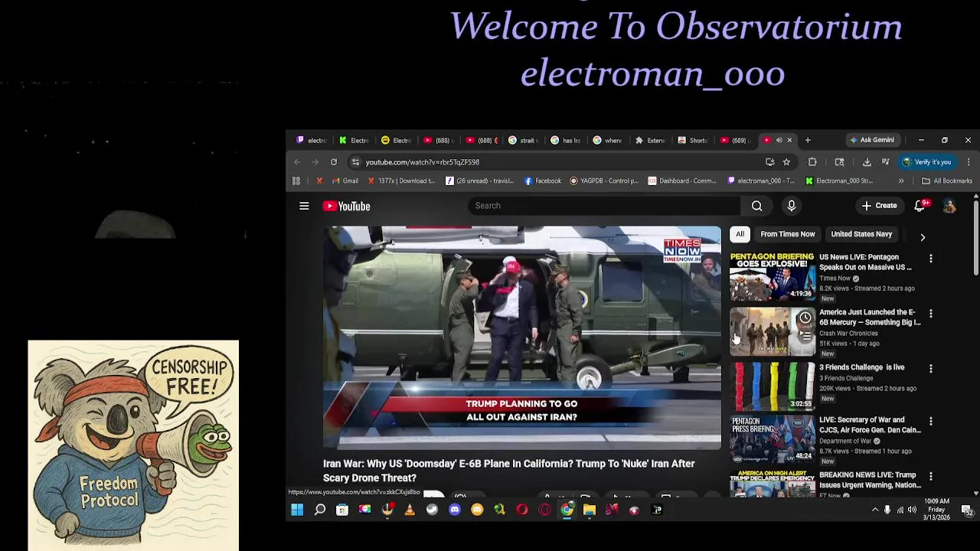
Task: View site information icon in address bar
Action: (x=355, y=162)
